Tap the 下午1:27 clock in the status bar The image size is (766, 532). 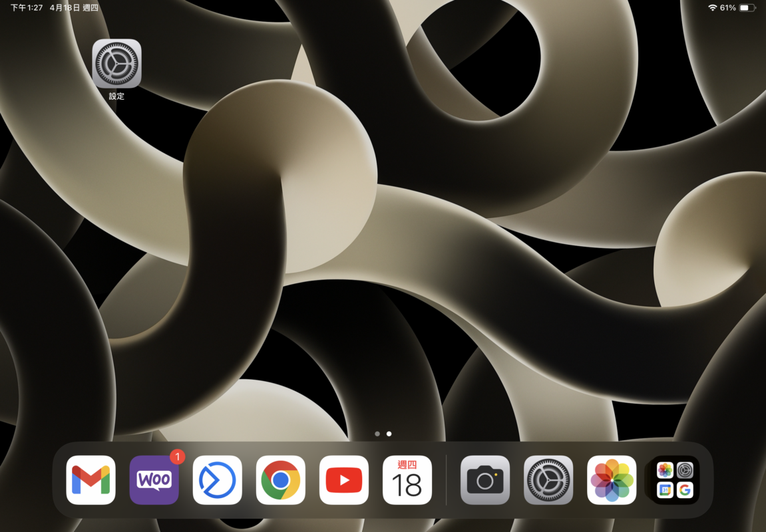point(27,8)
